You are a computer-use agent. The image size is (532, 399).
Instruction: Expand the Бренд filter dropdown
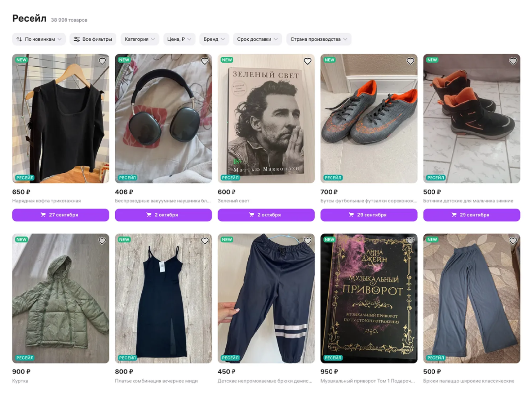pyautogui.click(x=214, y=39)
